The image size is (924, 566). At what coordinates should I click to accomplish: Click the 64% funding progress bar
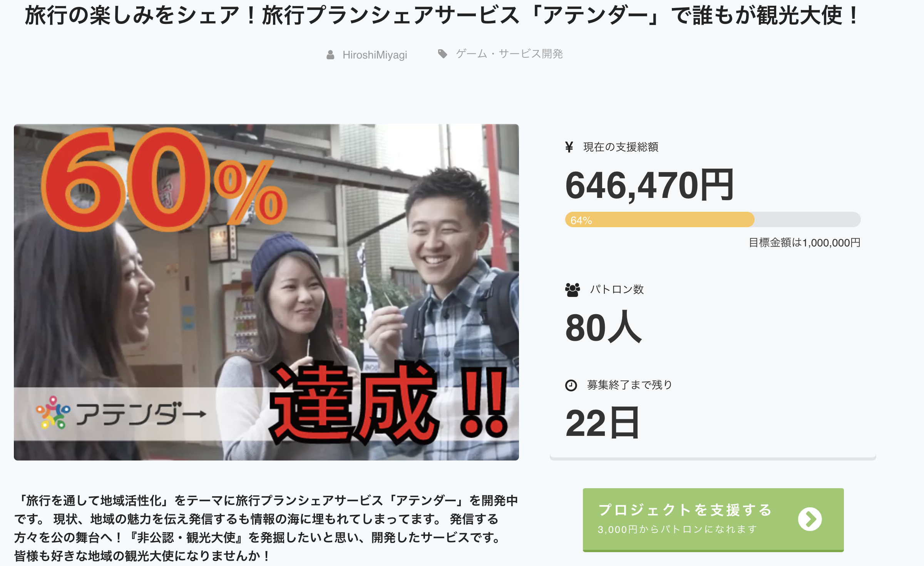pyautogui.click(x=713, y=220)
